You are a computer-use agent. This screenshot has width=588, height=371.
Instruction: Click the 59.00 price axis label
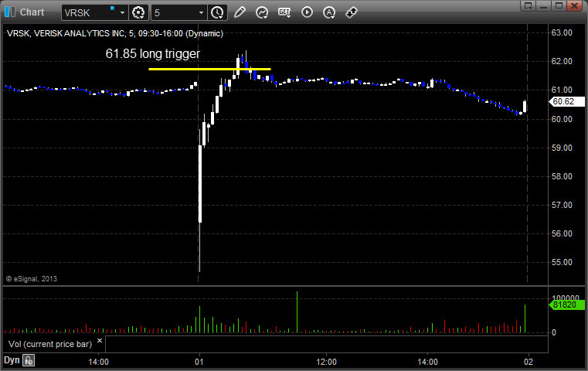tap(562, 148)
